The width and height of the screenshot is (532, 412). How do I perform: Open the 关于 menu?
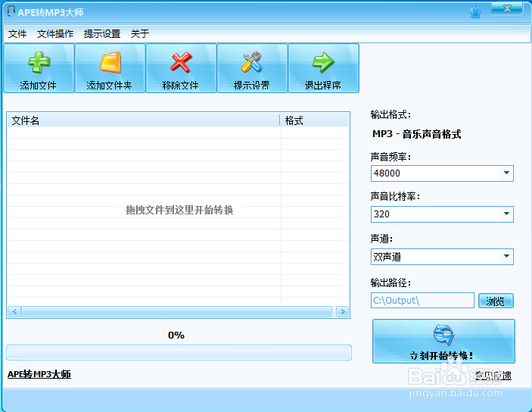[x=140, y=33]
